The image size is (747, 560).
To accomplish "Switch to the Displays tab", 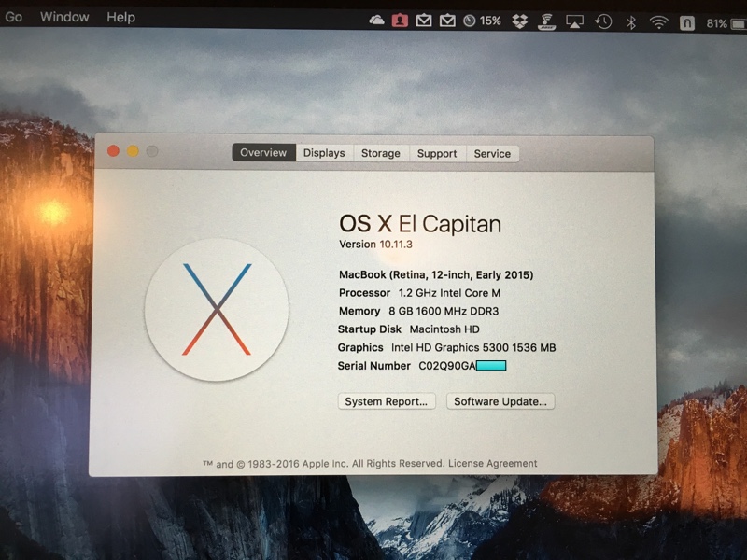I will (324, 153).
